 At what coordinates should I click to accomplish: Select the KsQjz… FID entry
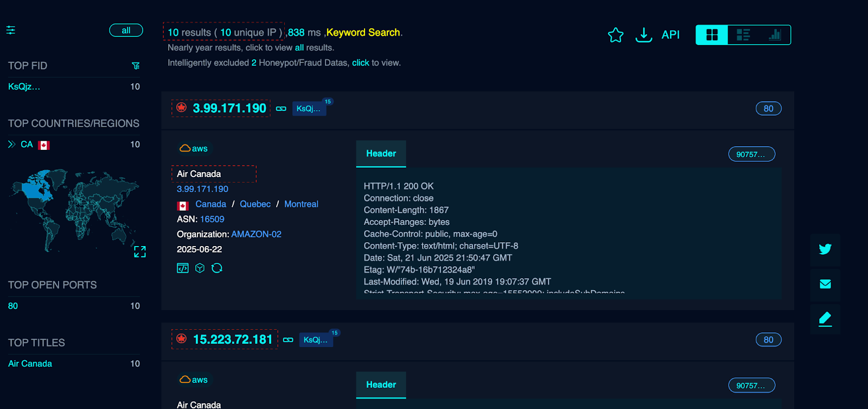(x=24, y=86)
